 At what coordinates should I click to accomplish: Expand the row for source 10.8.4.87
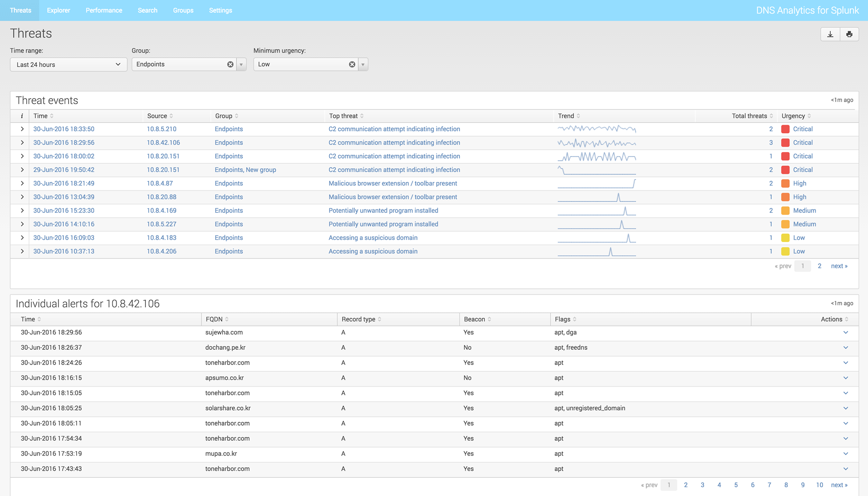[22, 183]
